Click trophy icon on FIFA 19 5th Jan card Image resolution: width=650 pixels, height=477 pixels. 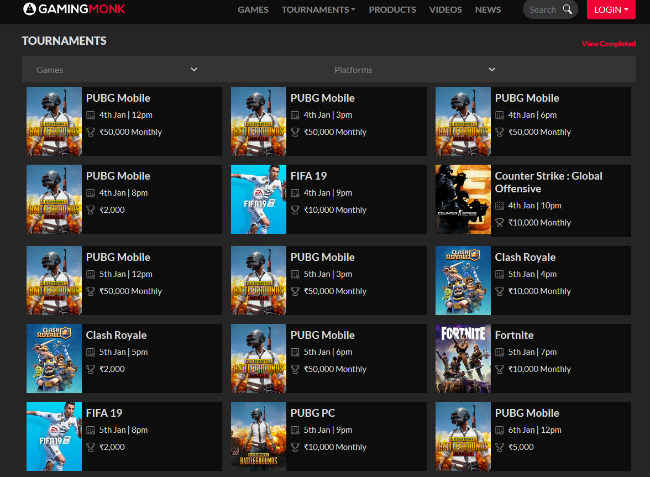point(90,447)
